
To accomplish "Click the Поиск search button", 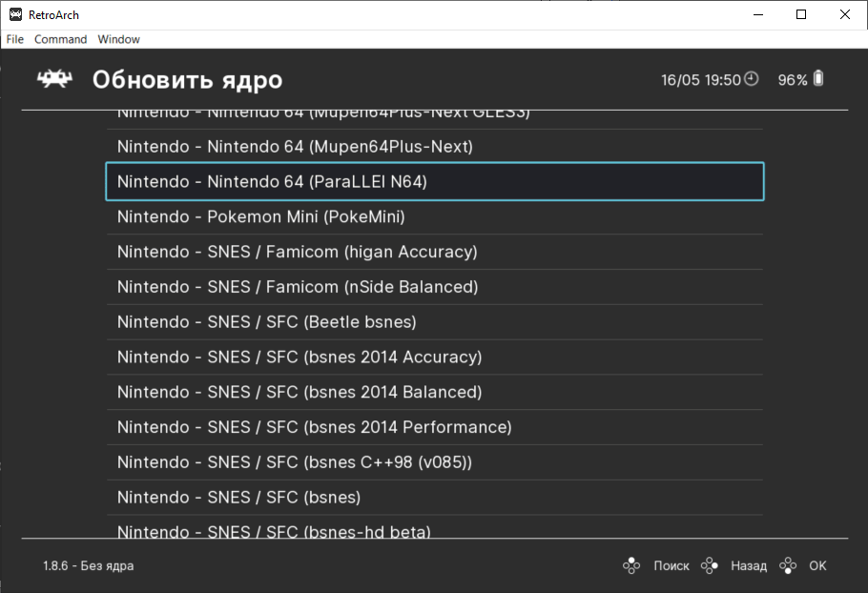I will tap(672, 566).
